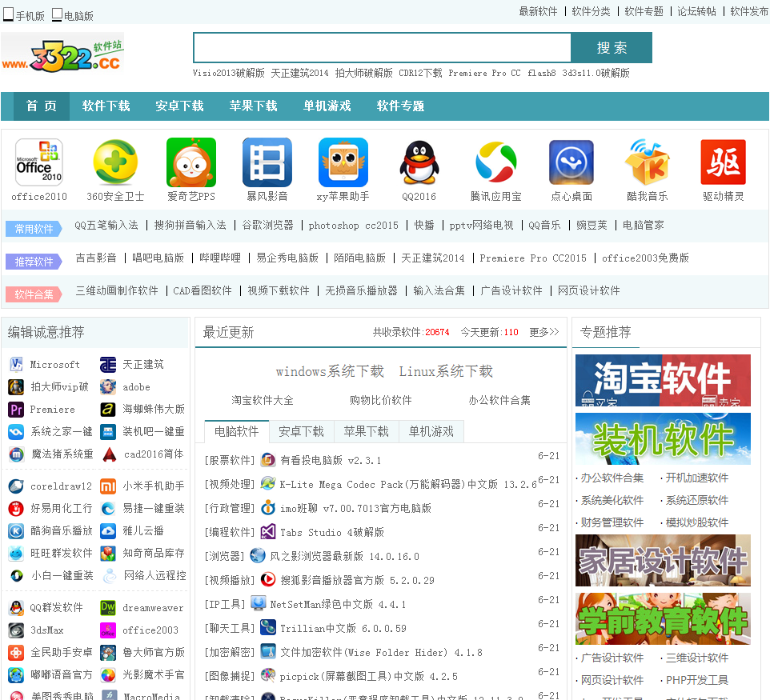Click the dreamweaver Dw icon
770x700 pixels.
108,608
